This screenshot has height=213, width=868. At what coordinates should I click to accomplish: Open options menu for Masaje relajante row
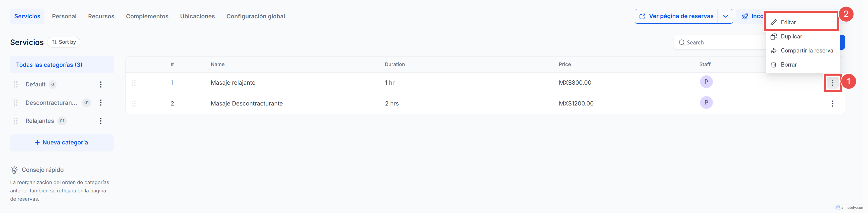[x=832, y=83]
